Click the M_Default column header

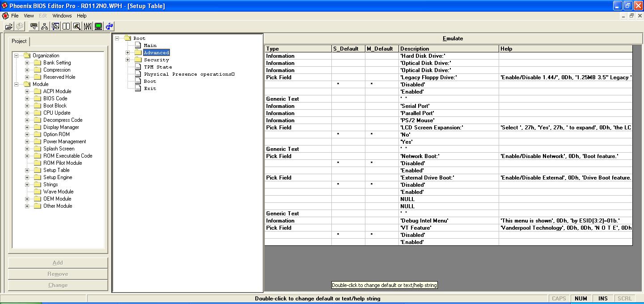(382, 49)
